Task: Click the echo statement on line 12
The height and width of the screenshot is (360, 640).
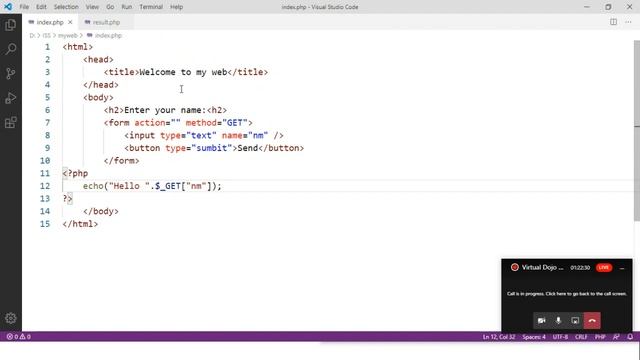Action: (152, 186)
